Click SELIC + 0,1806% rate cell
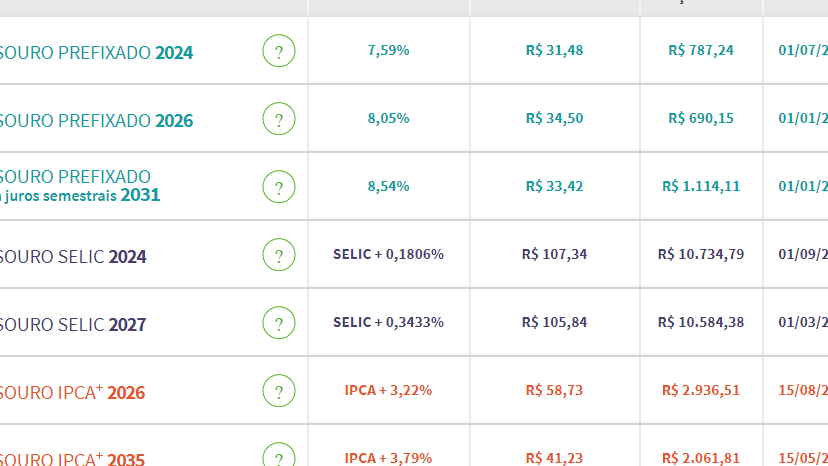This screenshot has width=828, height=466. point(389,254)
